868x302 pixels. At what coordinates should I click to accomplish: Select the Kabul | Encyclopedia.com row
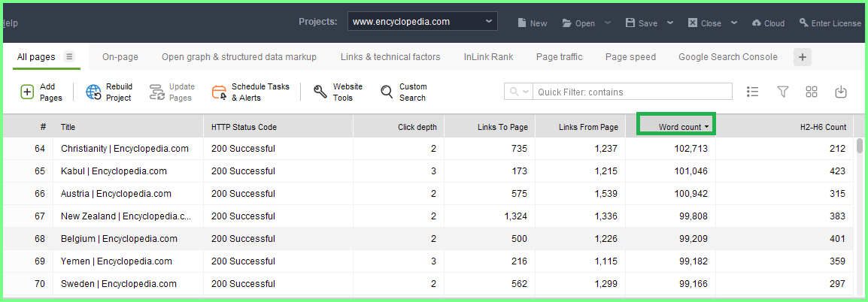coord(429,171)
